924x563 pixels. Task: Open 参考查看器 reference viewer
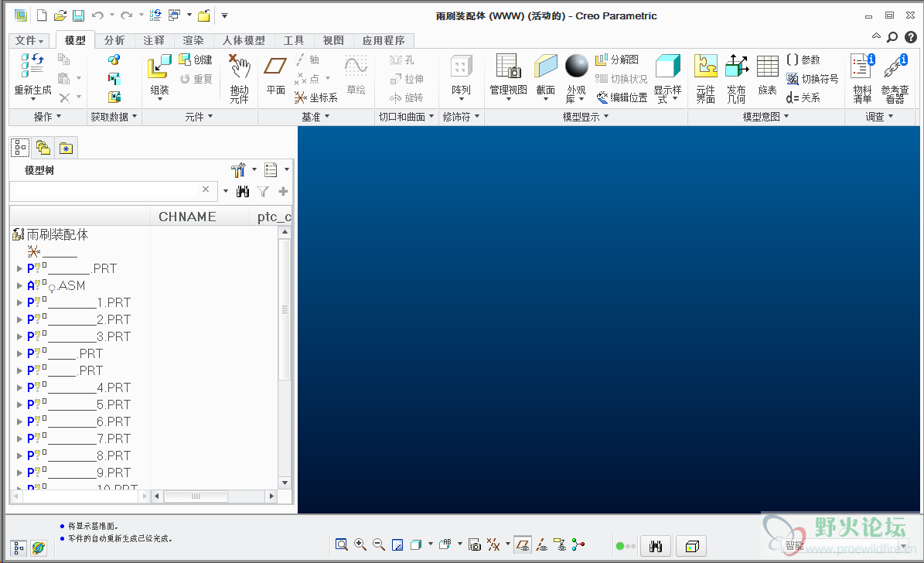click(895, 78)
